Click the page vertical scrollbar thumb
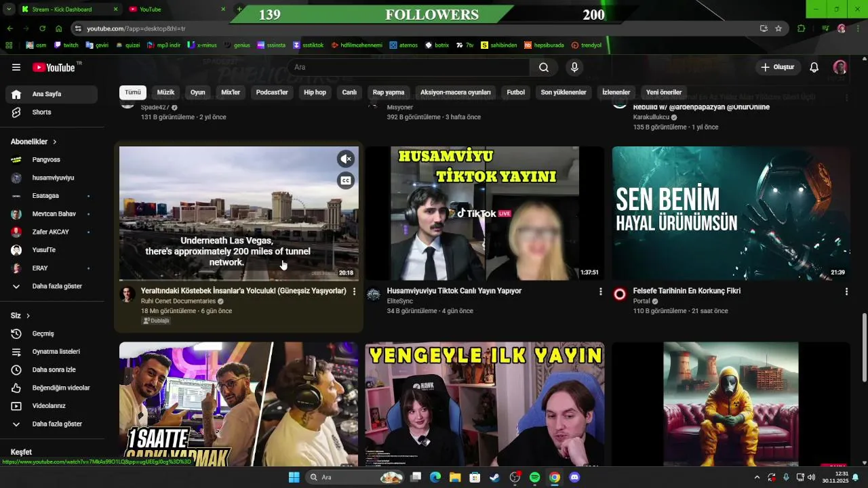868x488 pixels. pyautogui.click(x=864, y=348)
